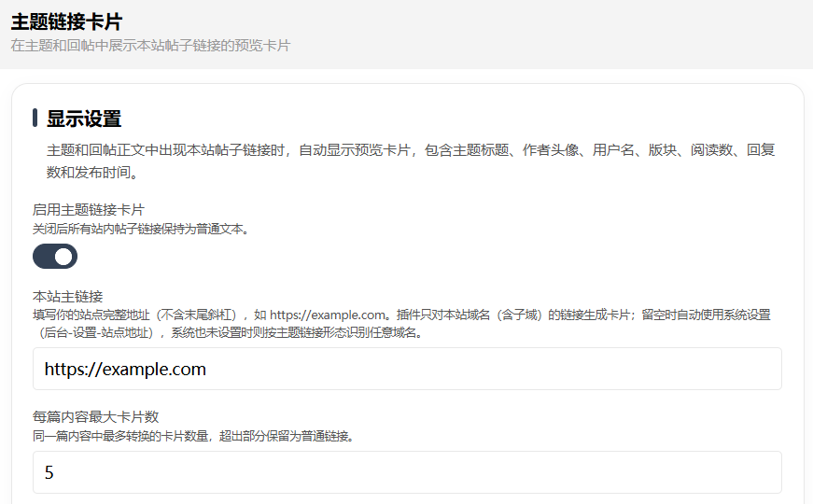
Task: Click the white knob of the enable switch
Action: tap(63, 257)
